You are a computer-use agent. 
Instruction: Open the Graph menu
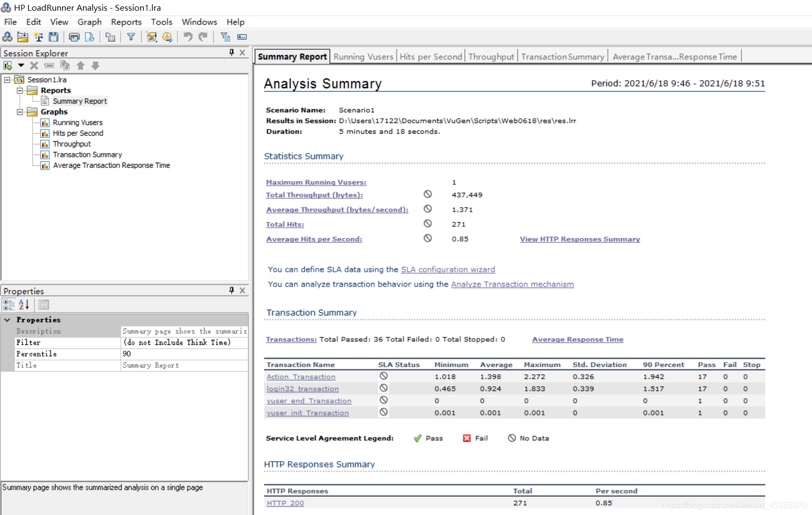(x=89, y=22)
